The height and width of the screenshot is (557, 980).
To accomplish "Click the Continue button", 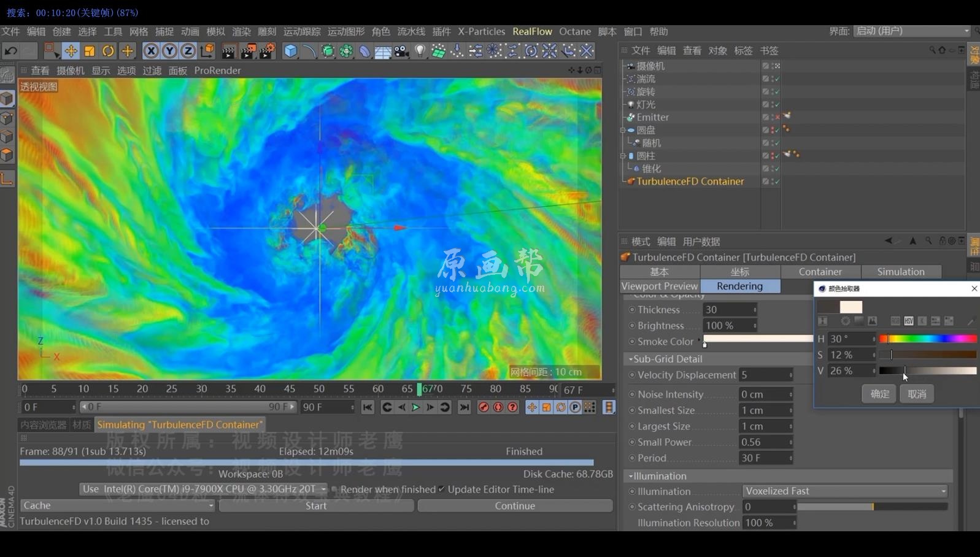I will pos(515,505).
